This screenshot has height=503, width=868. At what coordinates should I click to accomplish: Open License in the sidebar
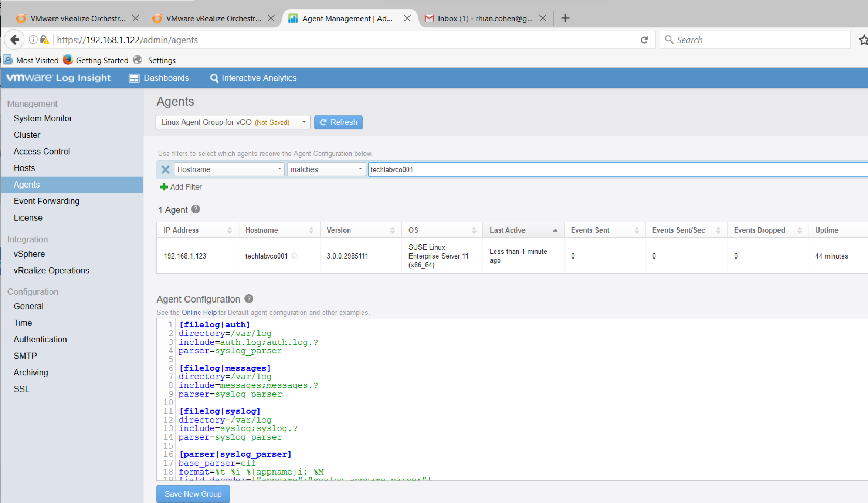[28, 218]
